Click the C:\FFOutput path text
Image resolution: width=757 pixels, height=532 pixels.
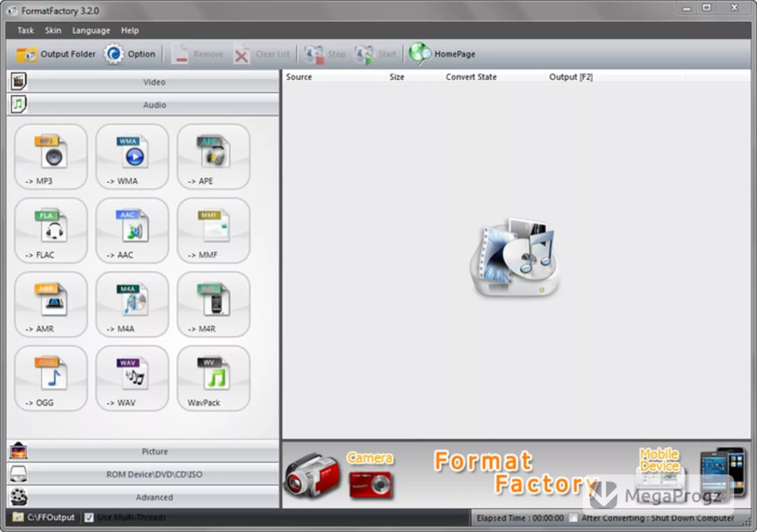[51, 517]
